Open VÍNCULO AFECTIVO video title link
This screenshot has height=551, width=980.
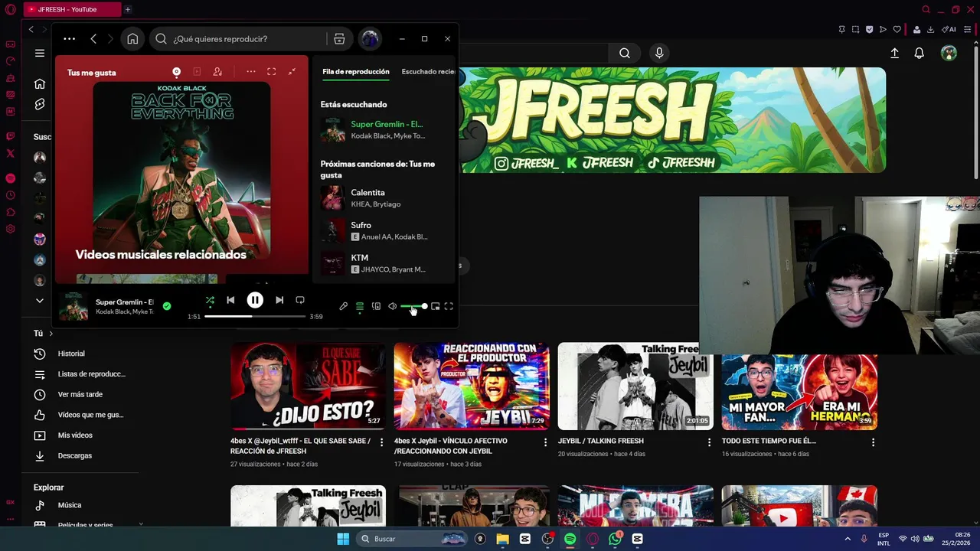[450, 446]
